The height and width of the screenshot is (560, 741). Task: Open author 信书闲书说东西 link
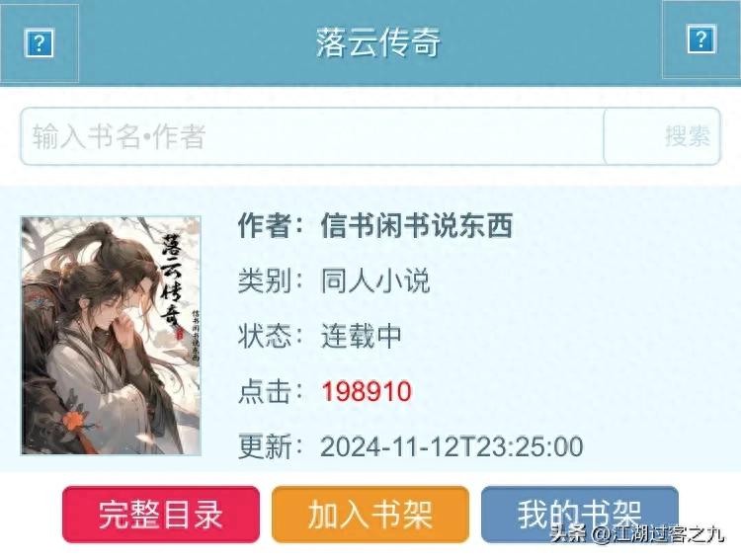tap(416, 225)
